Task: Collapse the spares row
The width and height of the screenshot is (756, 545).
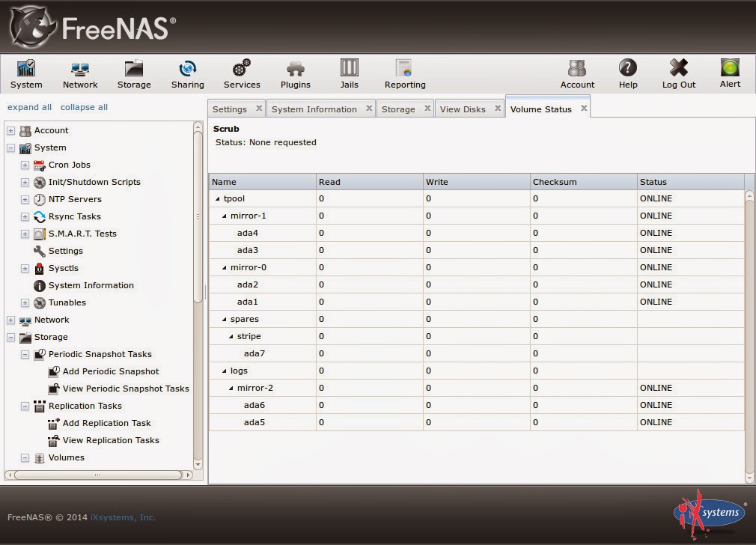Action: point(225,319)
